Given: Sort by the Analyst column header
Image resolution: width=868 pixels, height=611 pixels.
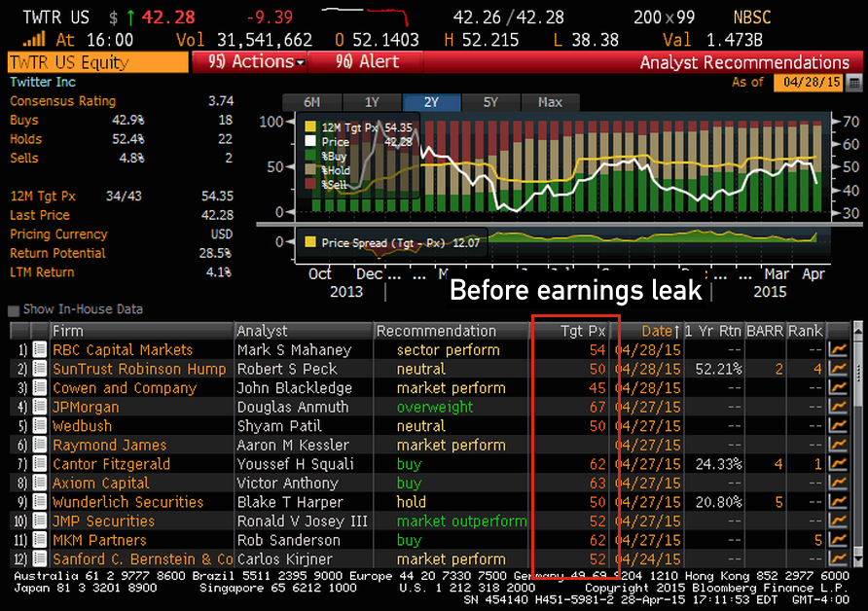Looking at the screenshot, I should pos(304,331).
